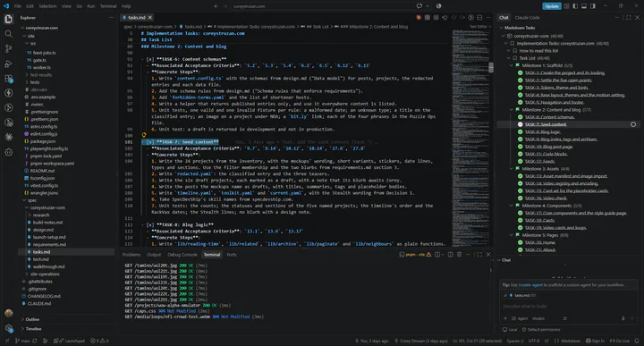This screenshot has width=644, height=346.
Task: Click Go Back arrow in title bar
Action: click(x=216, y=6)
